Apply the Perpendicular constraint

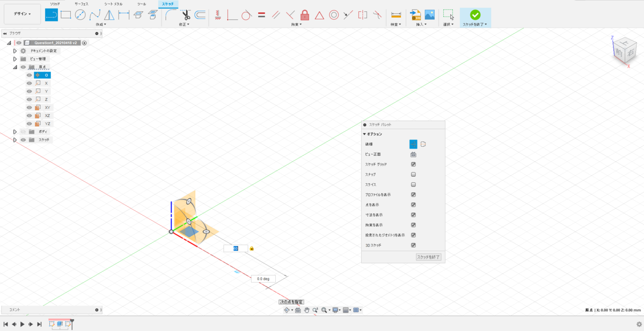tap(290, 15)
